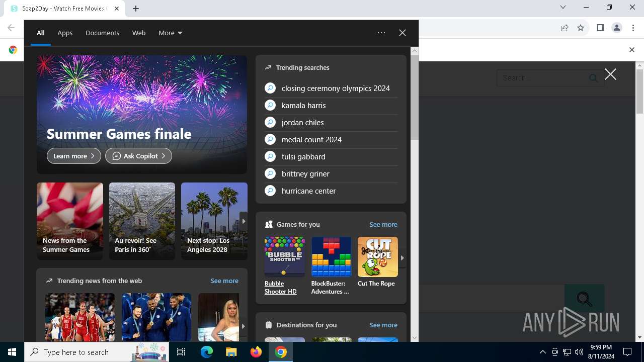
Task: Search trending 'medal count 2024'
Action: click(331, 139)
